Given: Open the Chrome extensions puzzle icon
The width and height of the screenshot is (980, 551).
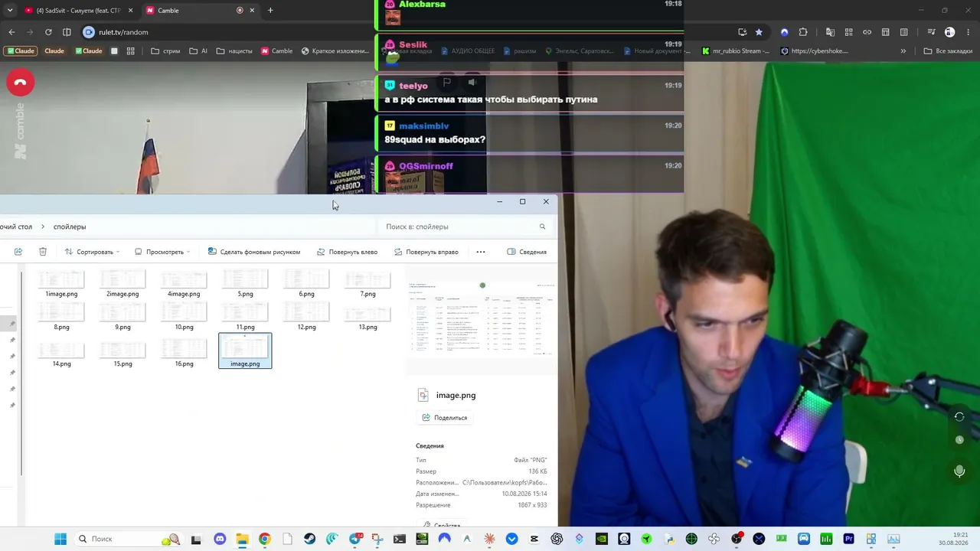Looking at the screenshot, I should tap(803, 32).
